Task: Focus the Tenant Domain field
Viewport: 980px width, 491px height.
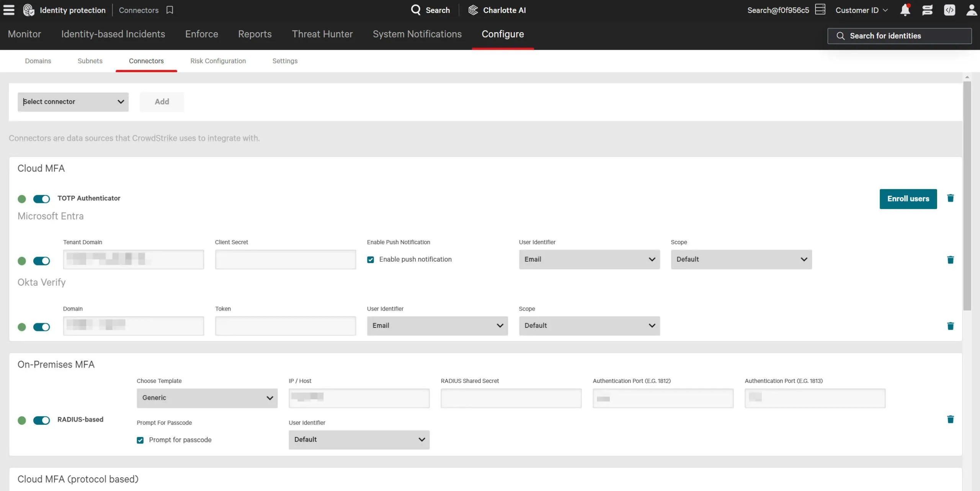Action: 134,259
